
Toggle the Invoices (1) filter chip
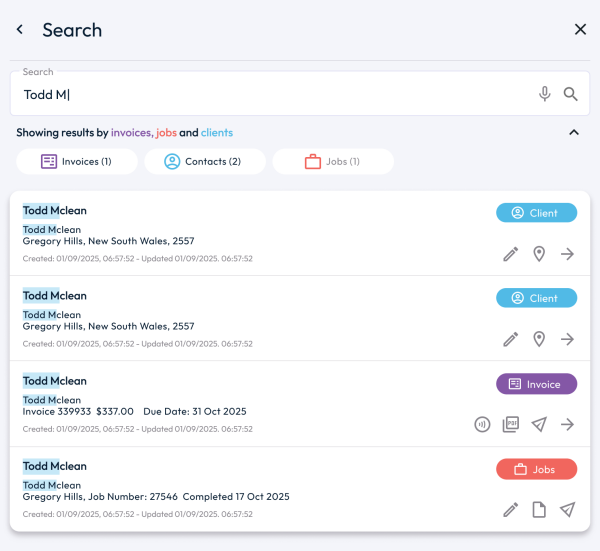(x=76, y=161)
